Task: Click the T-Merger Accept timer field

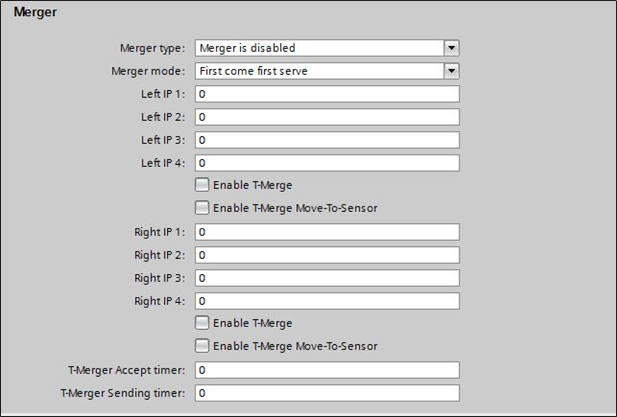Action: coord(327,370)
